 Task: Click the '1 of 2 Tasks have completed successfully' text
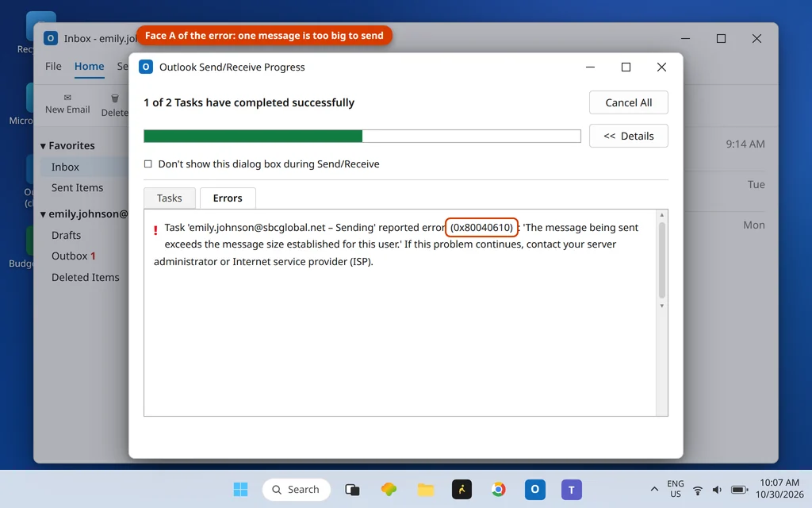(249, 102)
